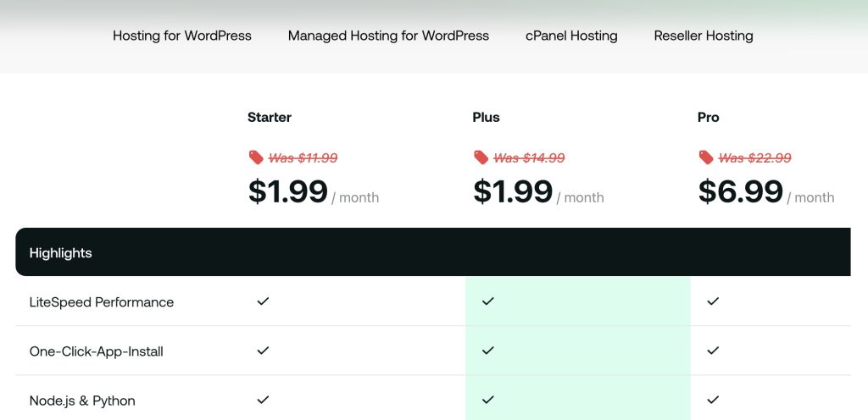Screen dimensions: 868x420
Task: Click One-Click-App-Install checkmark in Plus column
Action: click(x=487, y=351)
